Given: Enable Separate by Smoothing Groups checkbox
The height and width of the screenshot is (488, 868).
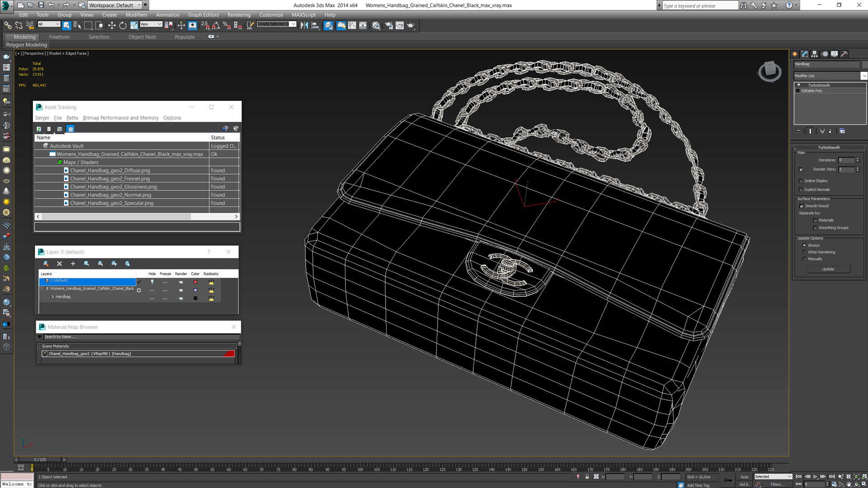Looking at the screenshot, I should (815, 228).
